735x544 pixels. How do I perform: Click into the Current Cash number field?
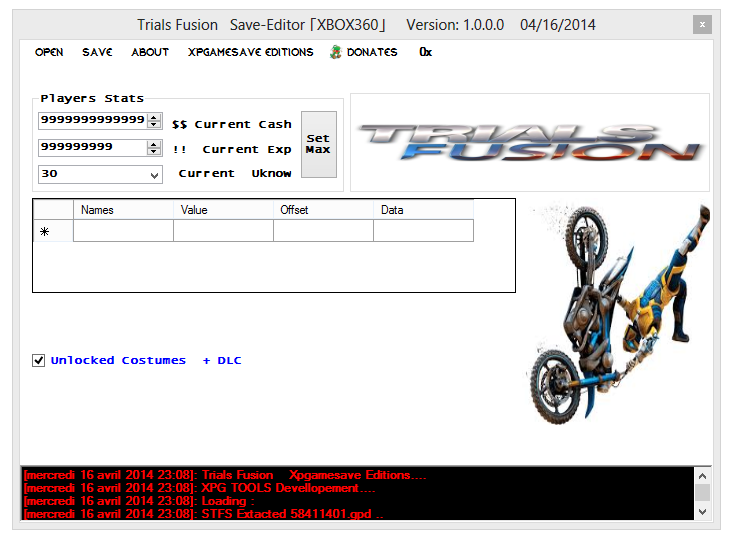[92, 121]
